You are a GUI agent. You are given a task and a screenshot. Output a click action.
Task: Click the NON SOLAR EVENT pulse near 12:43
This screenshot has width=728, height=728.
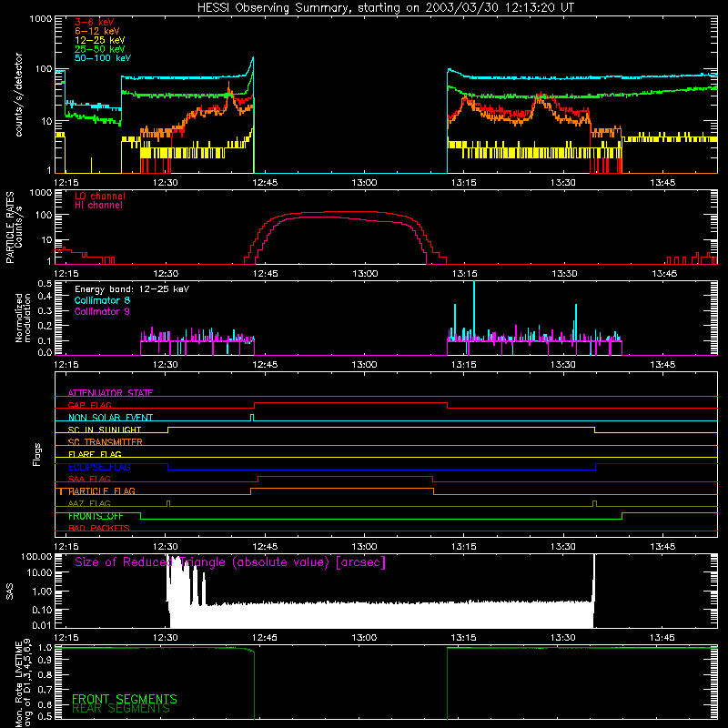[252, 418]
